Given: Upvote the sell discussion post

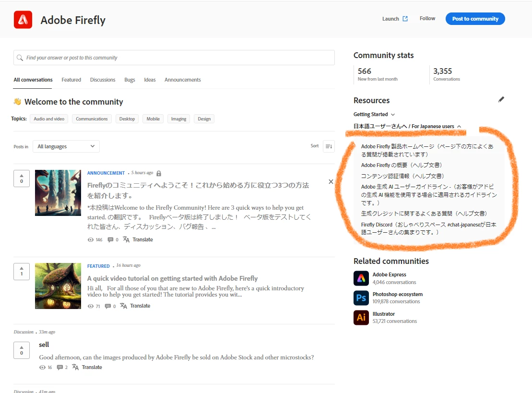Looking at the screenshot, I should point(22,350).
